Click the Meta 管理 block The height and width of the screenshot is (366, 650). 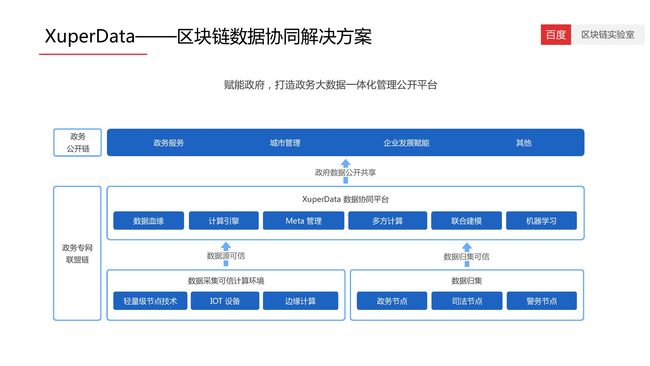coord(303,221)
